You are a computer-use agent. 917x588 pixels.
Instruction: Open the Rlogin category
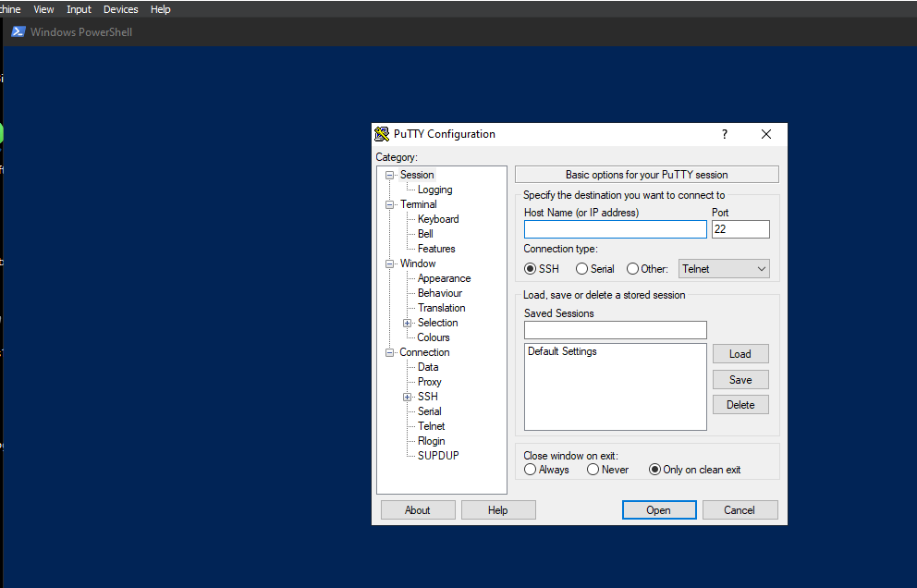point(431,441)
